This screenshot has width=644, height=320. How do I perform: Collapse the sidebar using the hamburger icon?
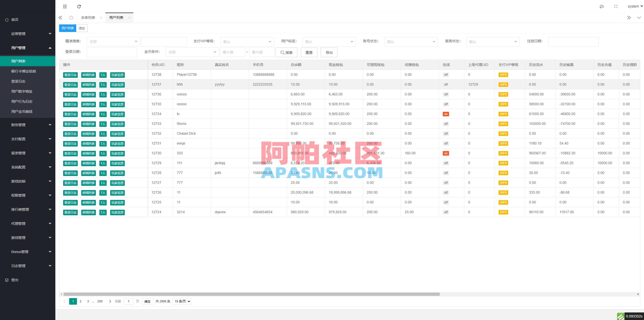click(x=65, y=6)
